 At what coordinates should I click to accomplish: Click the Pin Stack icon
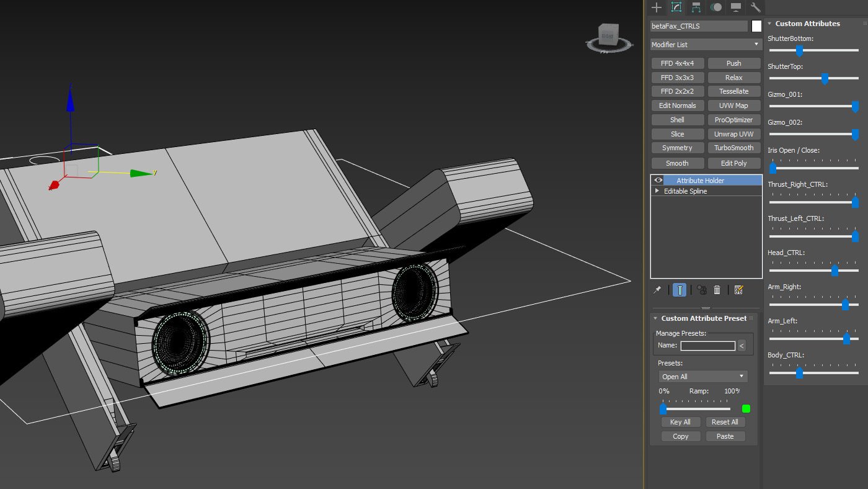tap(657, 290)
